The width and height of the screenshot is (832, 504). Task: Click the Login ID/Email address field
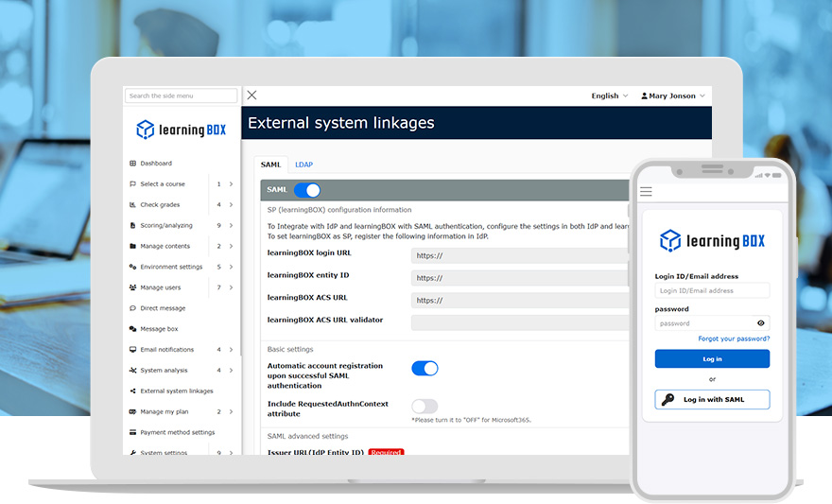[712, 291]
